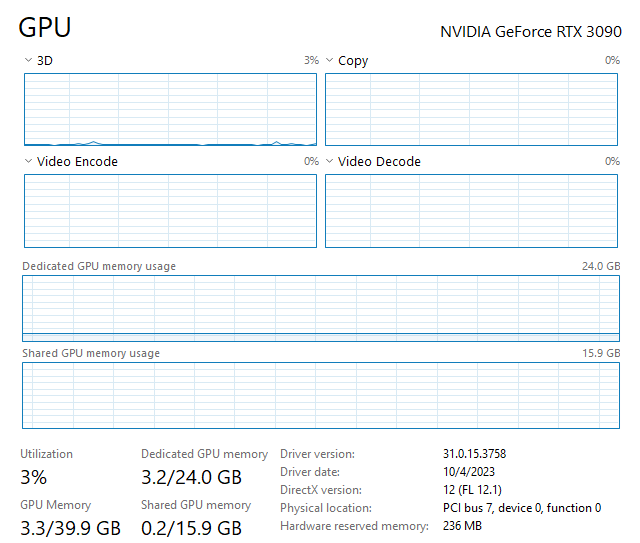Open the Video Encode engine dropdown chevron
Viewport: 640px width, 543px height.
[x=28, y=162]
